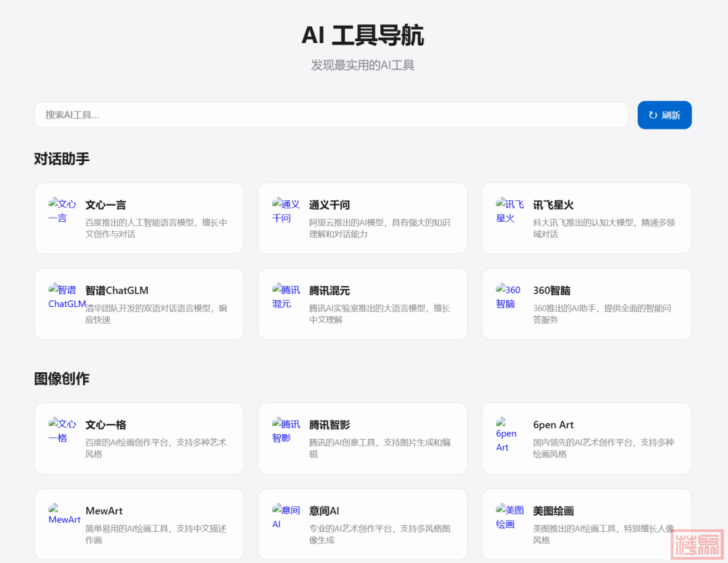This screenshot has height=563, width=728.
Task: Click description 360推出的AI助手
Action: [602, 314]
